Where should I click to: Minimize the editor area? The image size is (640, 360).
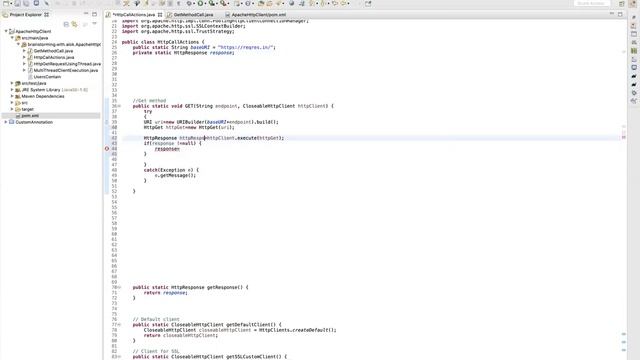coord(612,14)
